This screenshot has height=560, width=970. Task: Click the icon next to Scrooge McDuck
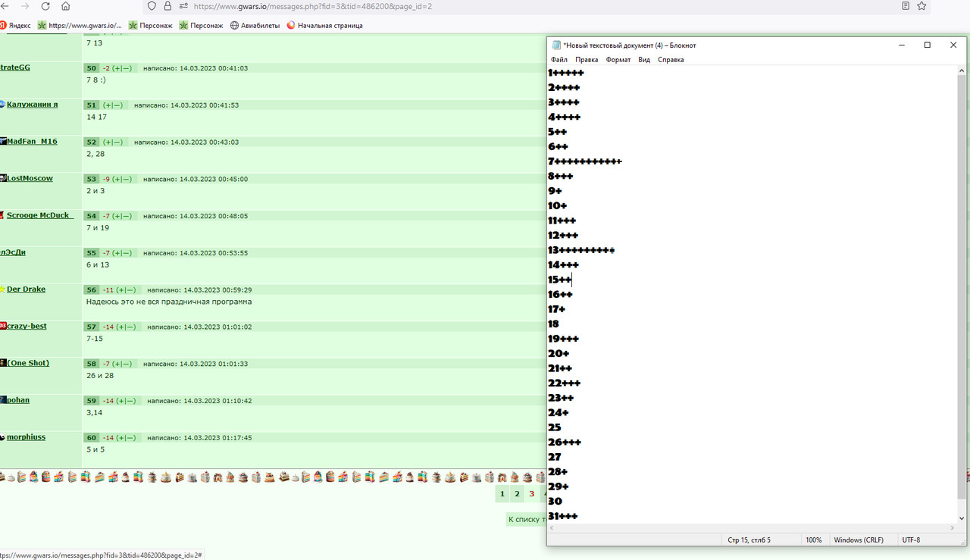click(x=2, y=215)
